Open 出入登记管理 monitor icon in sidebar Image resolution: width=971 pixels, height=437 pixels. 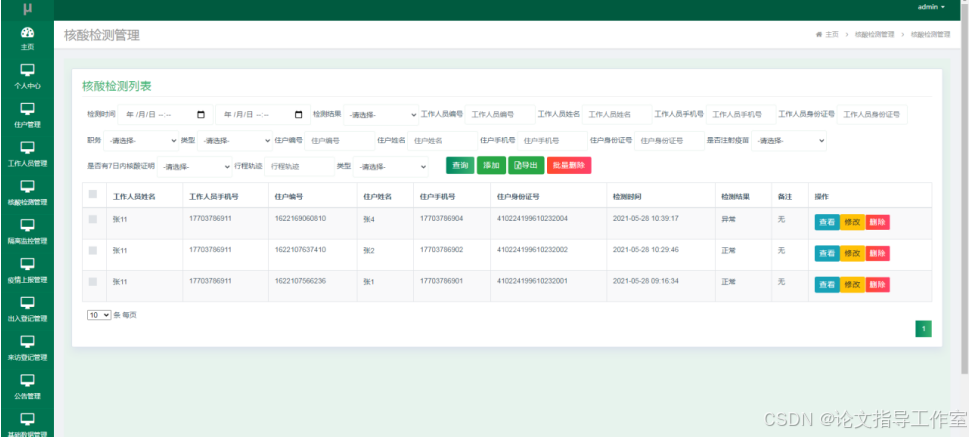point(27,303)
